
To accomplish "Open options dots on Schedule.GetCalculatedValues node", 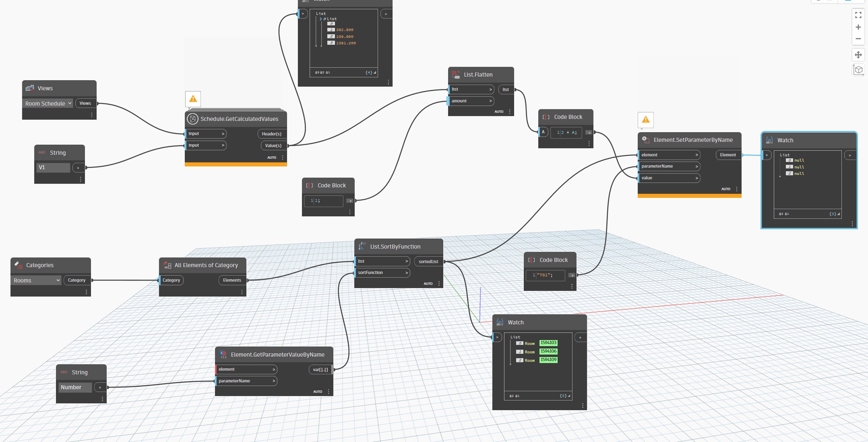I will [283, 158].
